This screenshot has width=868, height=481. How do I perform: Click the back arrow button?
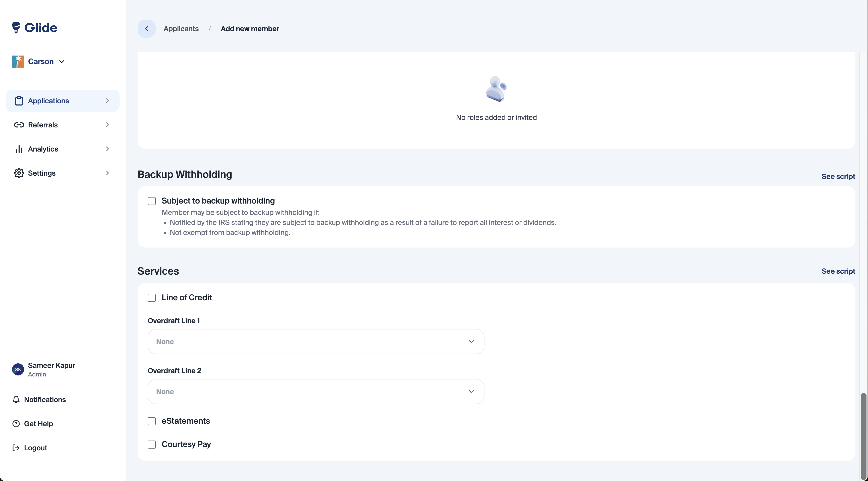click(147, 29)
